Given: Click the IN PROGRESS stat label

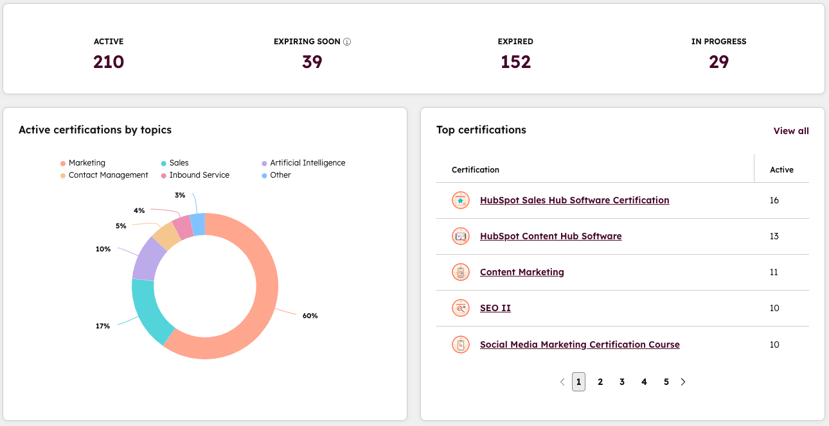Looking at the screenshot, I should coord(719,42).
